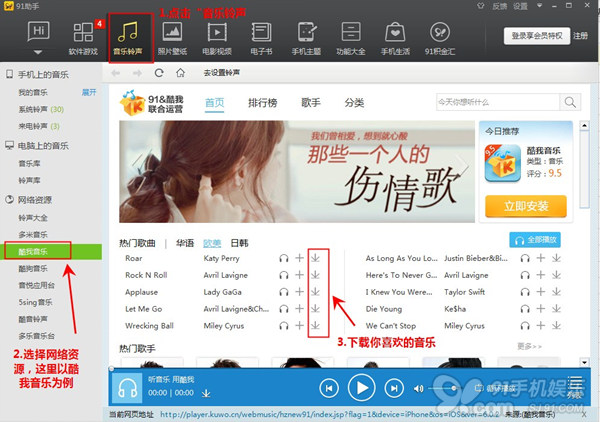Switch to 首页 tab
The width and height of the screenshot is (600, 422).
(x=215, y=103)
